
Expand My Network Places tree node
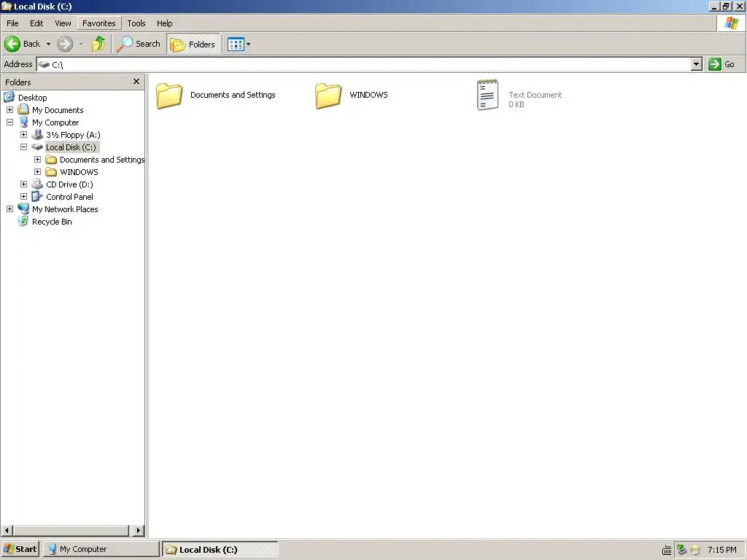point(9,209)
